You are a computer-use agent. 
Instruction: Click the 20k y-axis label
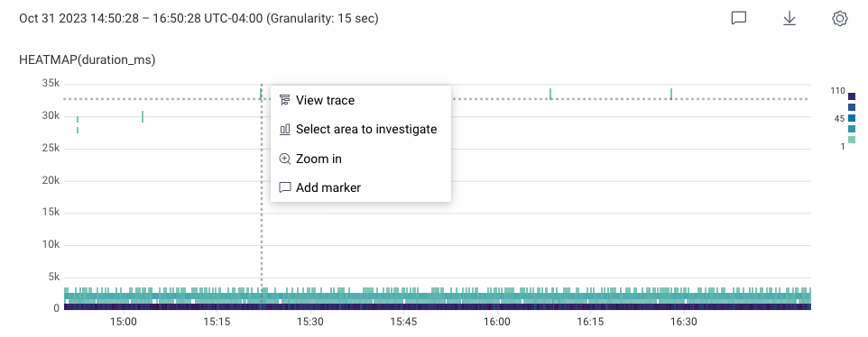(51, 180)
